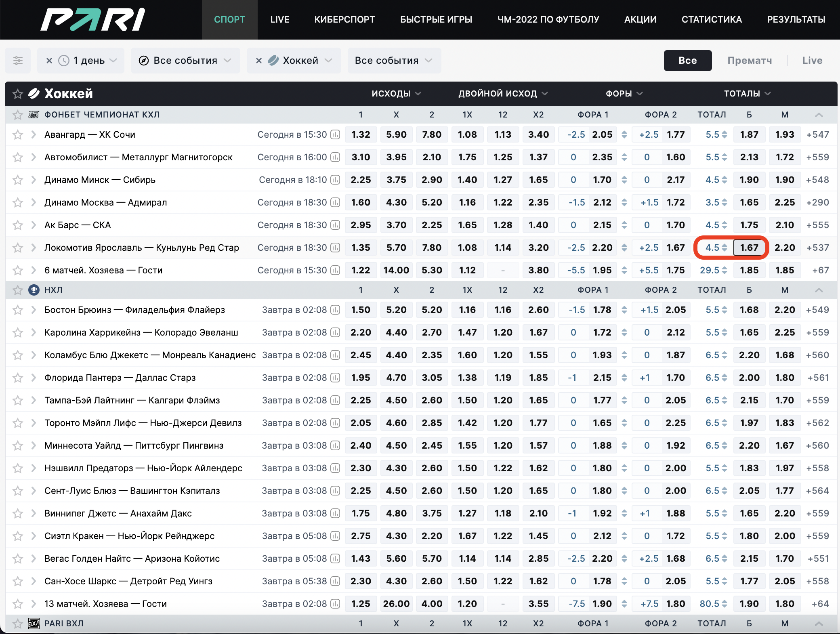Favorite ФОНБЕТ ЧЕМПИОНАТ КХЛ league star
Screen dimensions: 840x634
click(17, 115)
